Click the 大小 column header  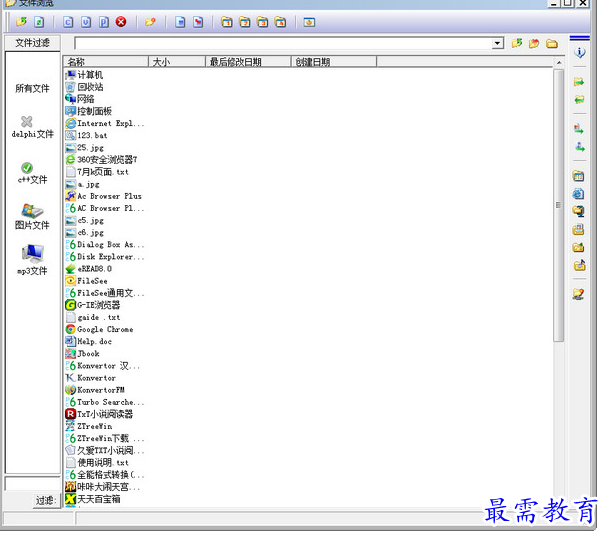coord(176,62)
